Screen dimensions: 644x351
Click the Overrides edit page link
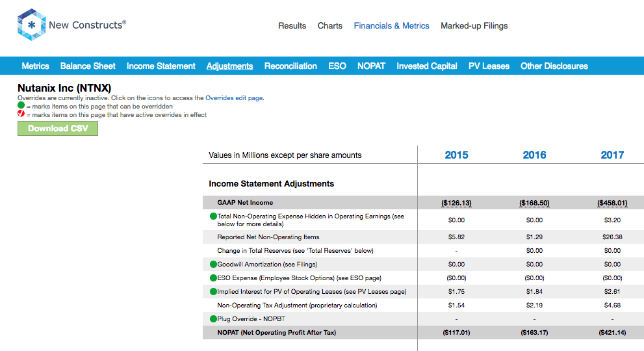[234, 97]
